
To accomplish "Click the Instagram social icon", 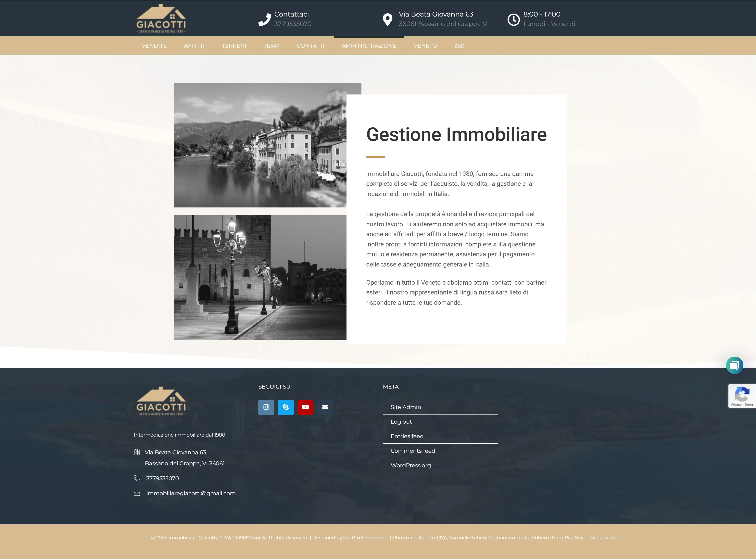I will 266,407.
